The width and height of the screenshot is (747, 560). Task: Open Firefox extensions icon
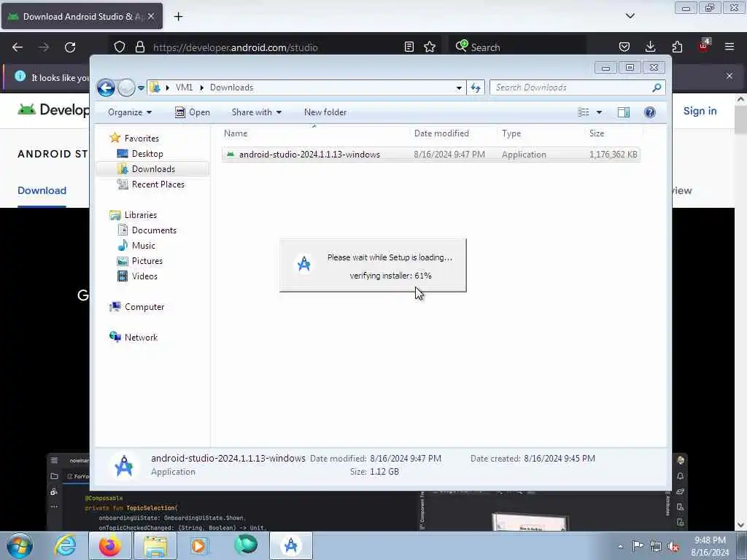point(677,47)
